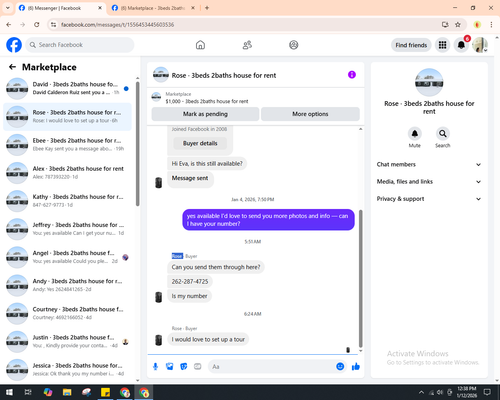The height and width of the screenshot is (400, 500).
Task: Open the Friends icon in the top navigation
Action: pos(247,45)
